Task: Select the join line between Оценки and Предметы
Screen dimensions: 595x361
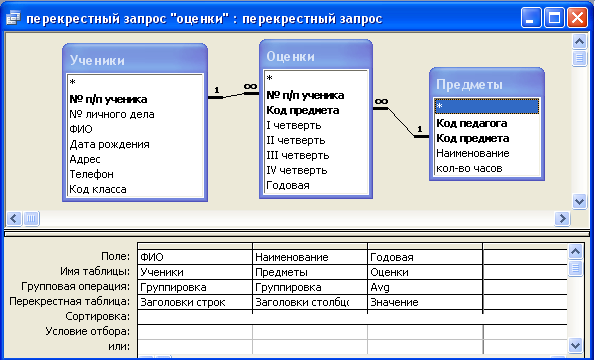Action: (401, 122)
